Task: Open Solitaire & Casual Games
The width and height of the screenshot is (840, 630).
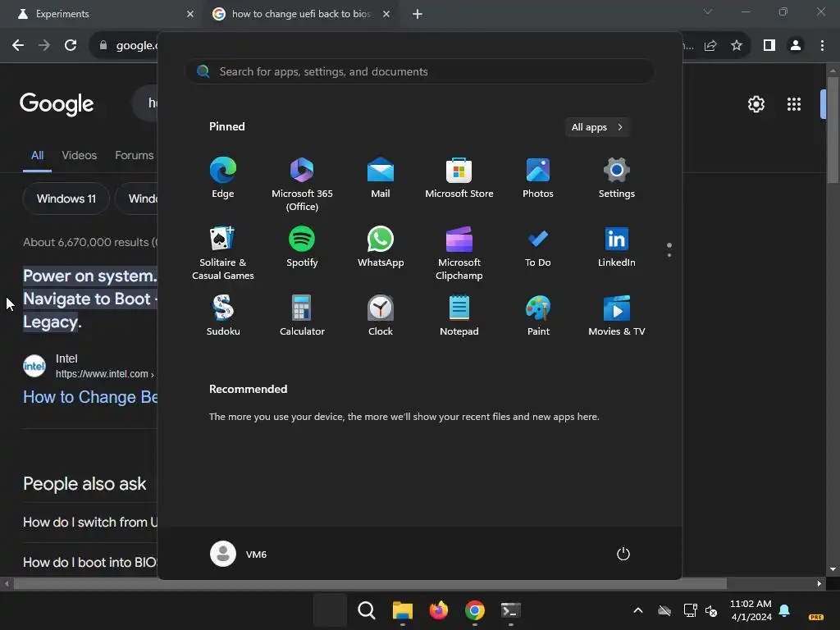Action: pos(223,253)
